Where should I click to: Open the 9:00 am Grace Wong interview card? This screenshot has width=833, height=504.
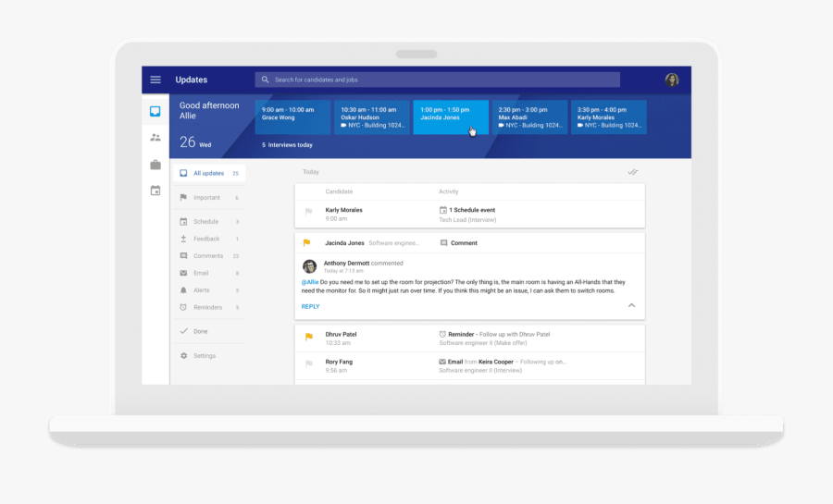(292, 117)
